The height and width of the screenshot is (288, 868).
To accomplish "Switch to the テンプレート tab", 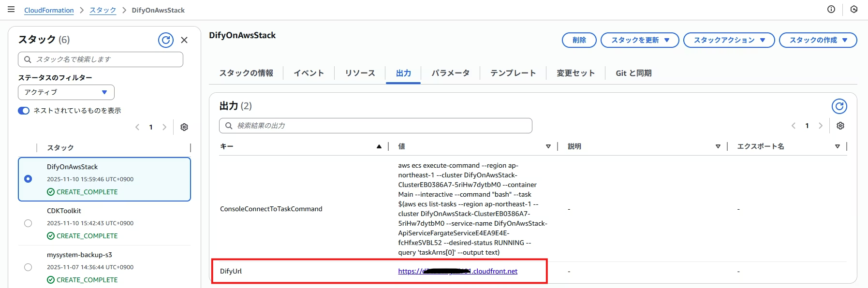I will (513, 73).
